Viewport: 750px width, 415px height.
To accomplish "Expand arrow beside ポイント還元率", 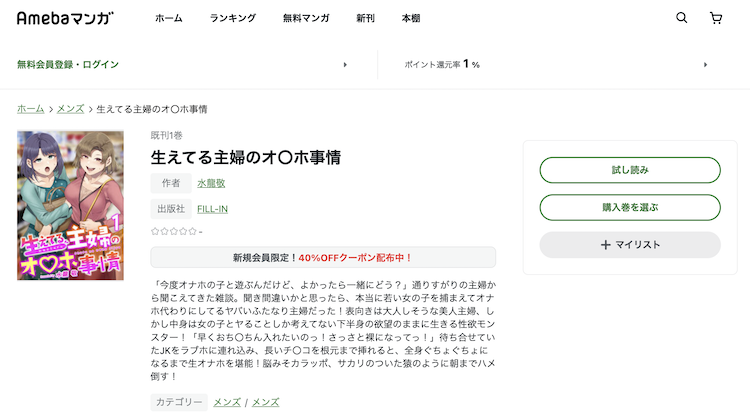I will [x=705, y=65].
